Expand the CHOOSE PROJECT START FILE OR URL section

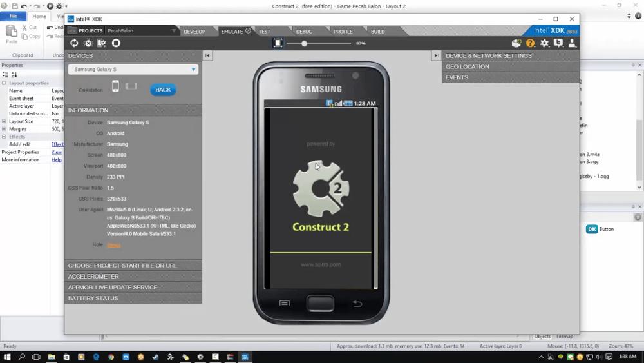tap(133, 266)
